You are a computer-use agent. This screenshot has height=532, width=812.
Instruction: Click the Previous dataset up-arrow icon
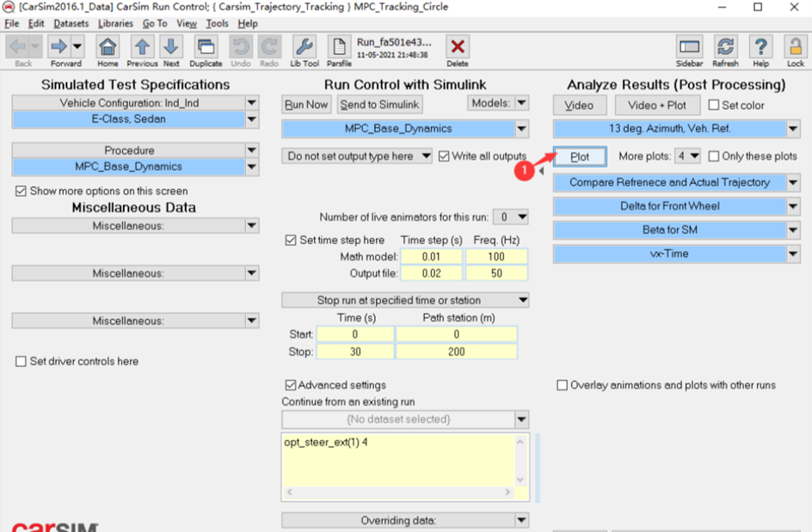pyautogui.click(x=142, y=46)
